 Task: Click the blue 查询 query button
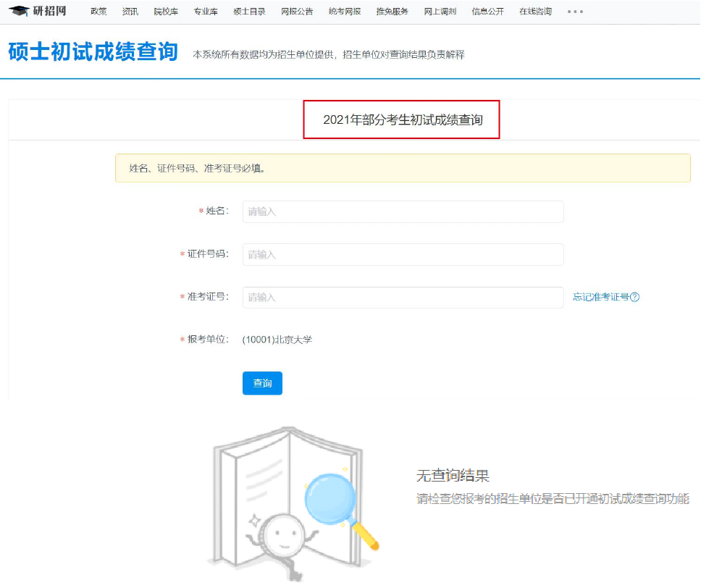262,383
